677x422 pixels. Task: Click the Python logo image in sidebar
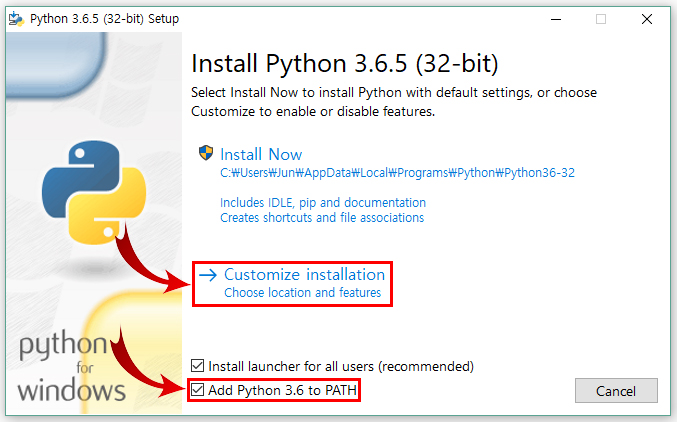pyautogui.click(x=94, y=192)
